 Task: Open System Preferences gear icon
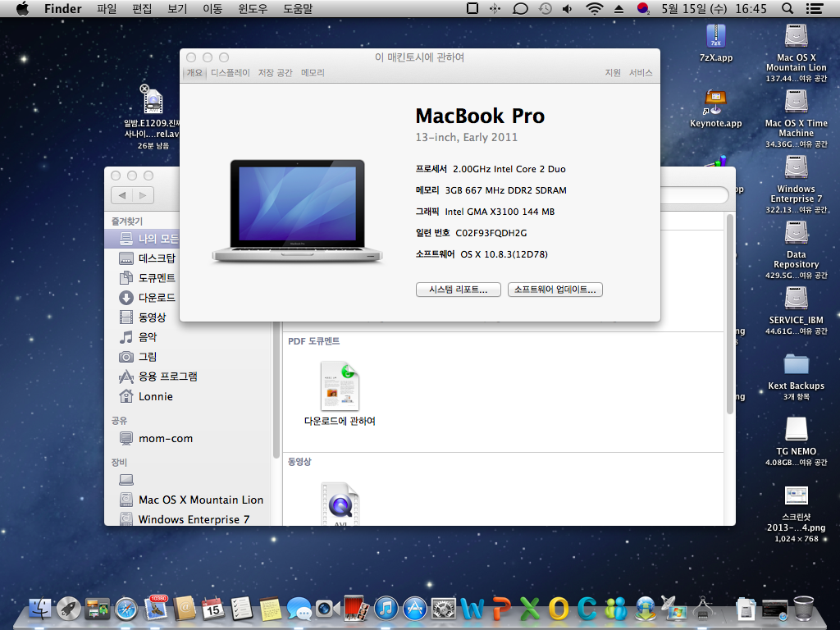(x=444, y=609)
